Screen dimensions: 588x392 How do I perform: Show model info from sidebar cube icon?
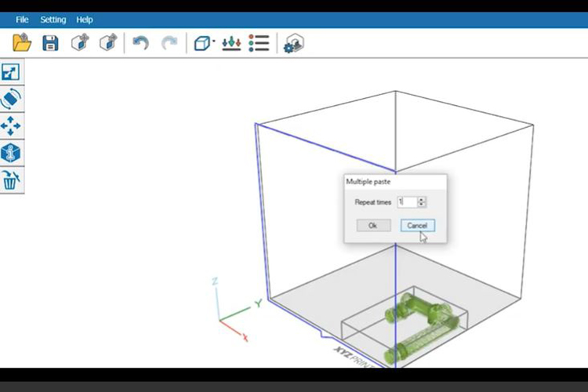pyautogui.click(x=11, y=153)
